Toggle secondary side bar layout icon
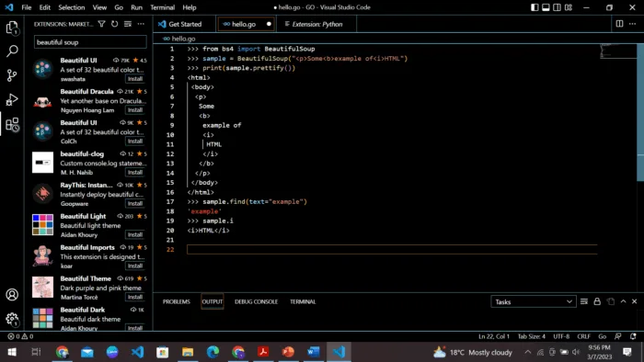The width and height of the screenshot is (644, 362). point(557,7)
